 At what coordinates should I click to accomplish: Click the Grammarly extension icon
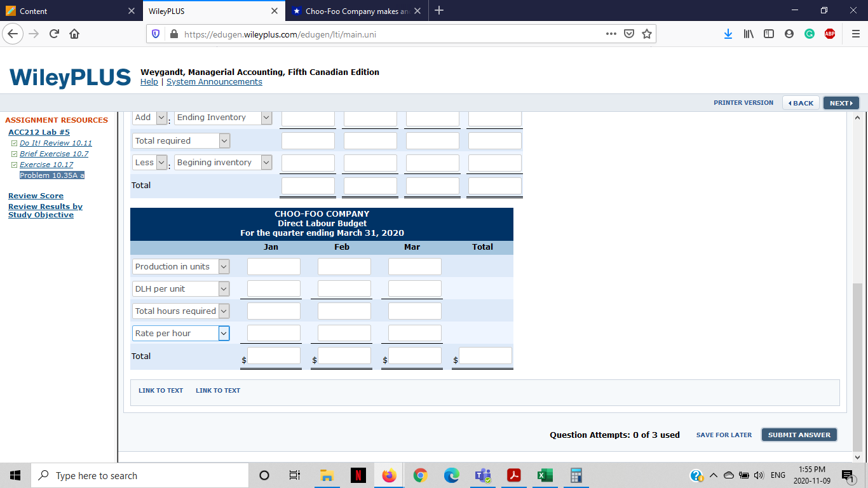tap(810, 33)
